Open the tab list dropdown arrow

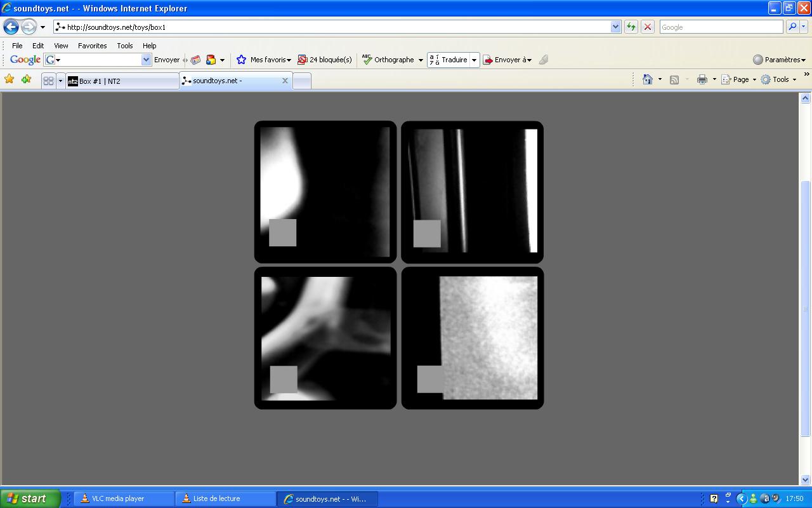(x=60, y=81)
